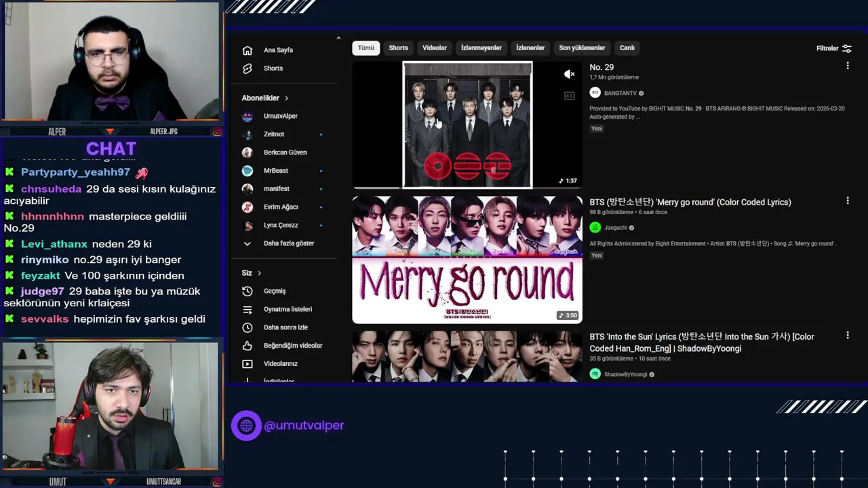Play the No. 29 BTS preview thumbnail
This screenshot has width=868, height=488.
(x=467, y=125)
